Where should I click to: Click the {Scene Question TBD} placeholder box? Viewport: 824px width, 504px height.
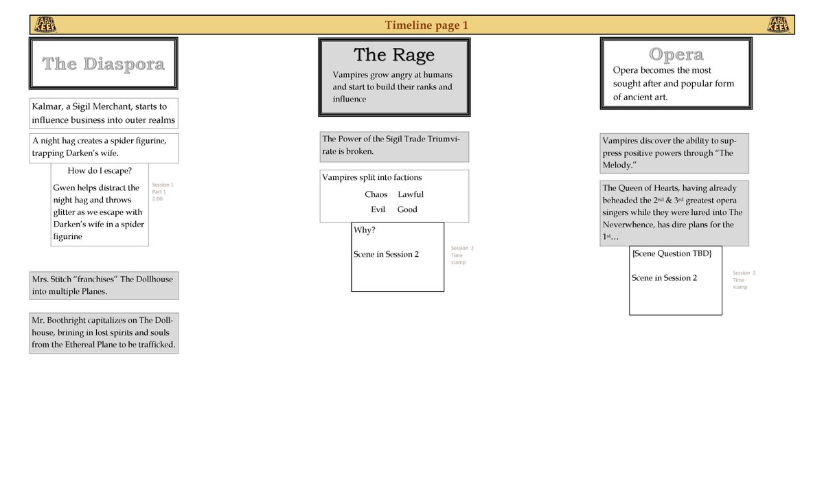click(x=675, y=281)
